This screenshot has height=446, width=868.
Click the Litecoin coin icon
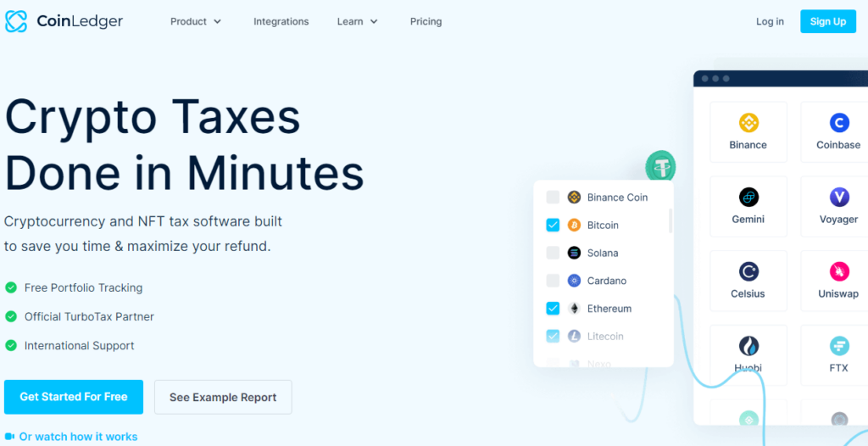pos(574,336)
